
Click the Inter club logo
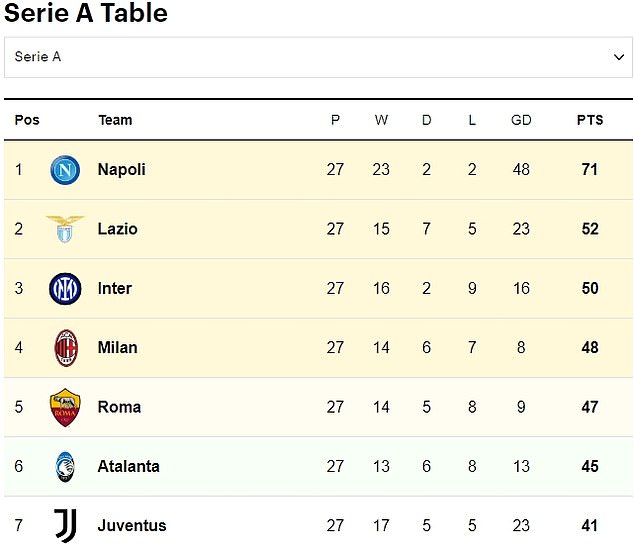[x=65, y=288]
